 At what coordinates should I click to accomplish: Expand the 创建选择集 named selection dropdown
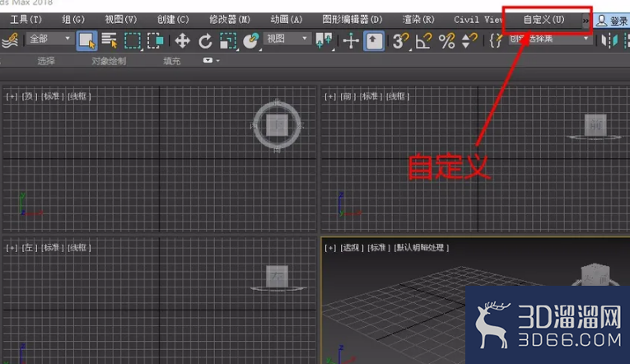[x=550, y=39]
